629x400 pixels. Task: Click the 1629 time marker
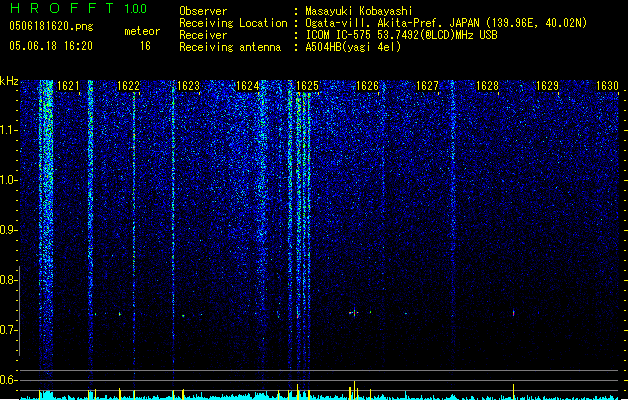point(547,86)
